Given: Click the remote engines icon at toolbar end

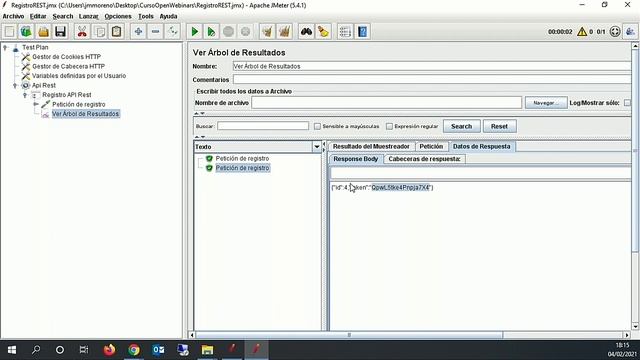Looking at the screenshot, I should [x=630, y=31].
